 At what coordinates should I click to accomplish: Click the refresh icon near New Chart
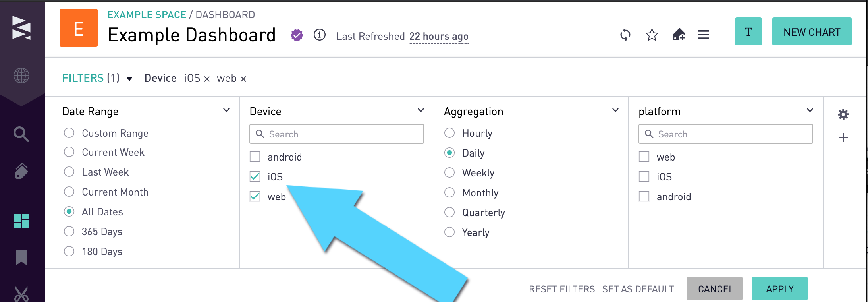coord(625,35)
